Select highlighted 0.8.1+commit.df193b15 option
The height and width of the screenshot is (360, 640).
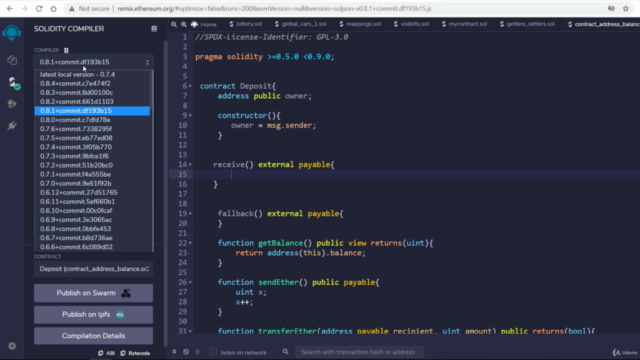pos(92,111)
